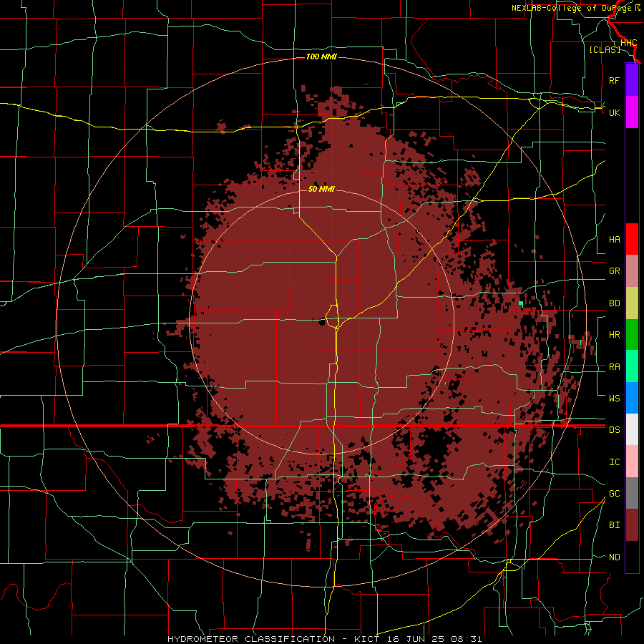Click the bright green RA pixel east of radar
The image size is (644, 644).
(x=521, y=303)
